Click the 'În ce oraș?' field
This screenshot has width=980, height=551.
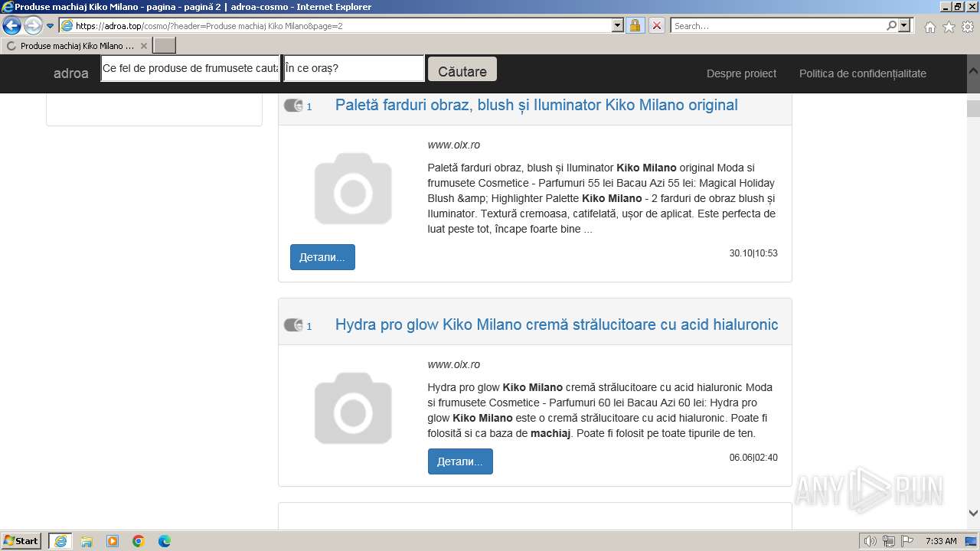tap(354, 68)
